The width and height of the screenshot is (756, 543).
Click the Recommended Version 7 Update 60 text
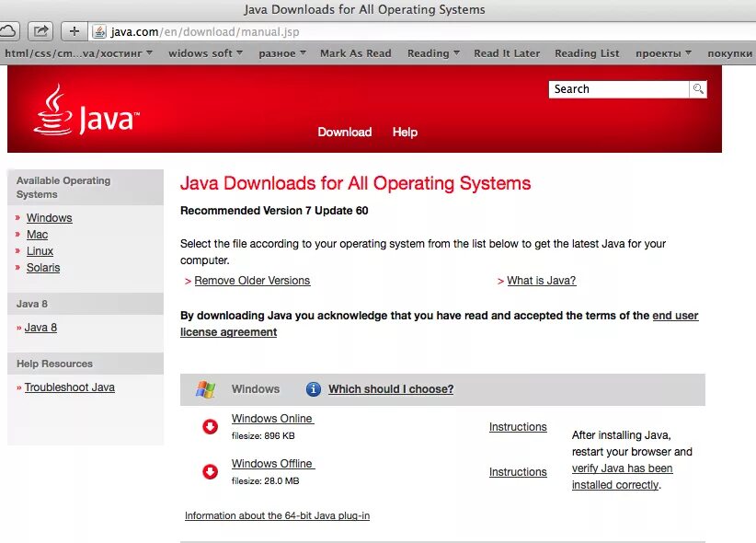tap(274, 211)
